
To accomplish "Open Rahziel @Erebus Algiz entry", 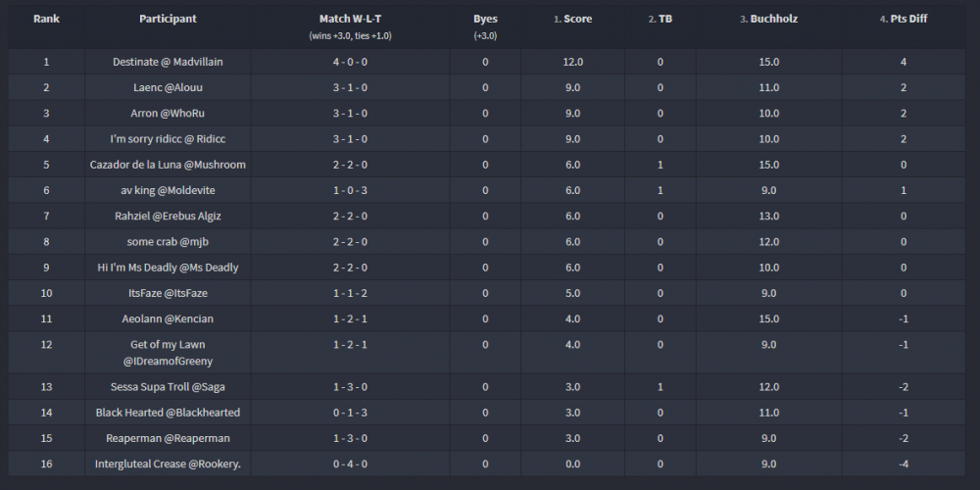I will click(x=168, y=216).
